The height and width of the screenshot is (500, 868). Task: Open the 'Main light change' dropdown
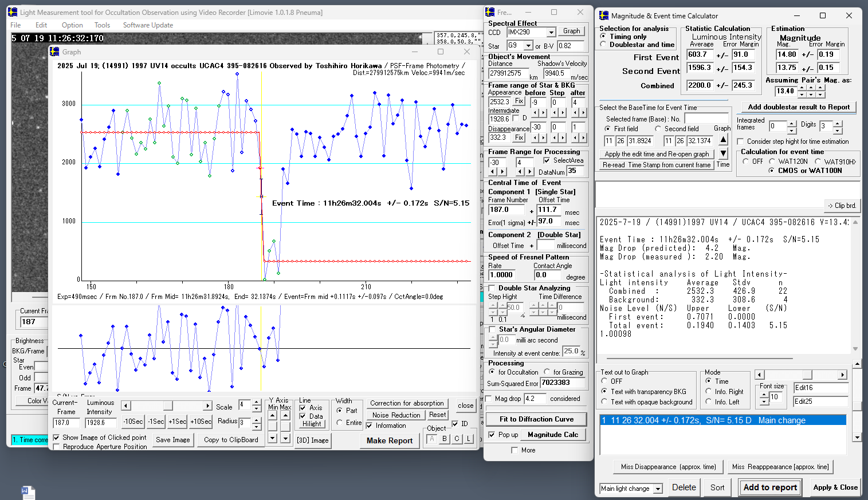point(658,489)
